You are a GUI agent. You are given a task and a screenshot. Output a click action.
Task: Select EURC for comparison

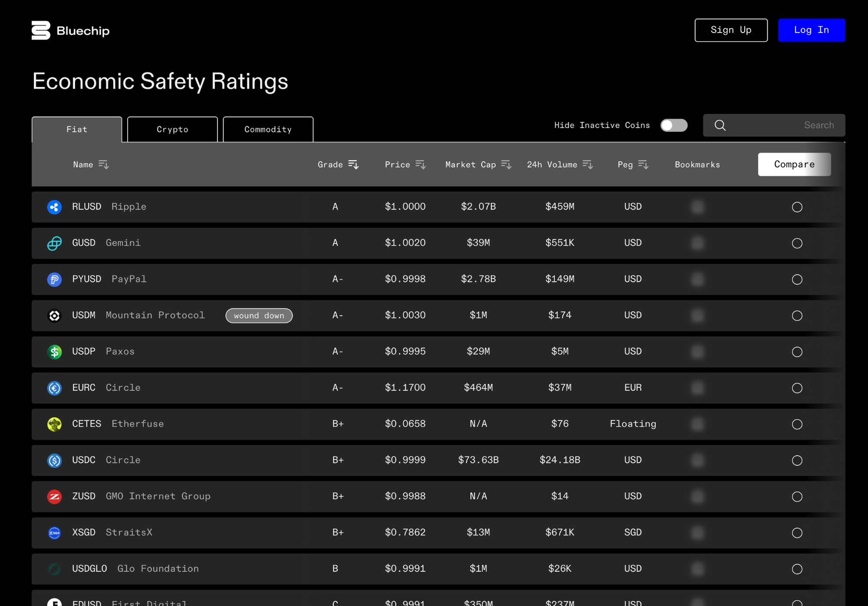click(797, 388)
